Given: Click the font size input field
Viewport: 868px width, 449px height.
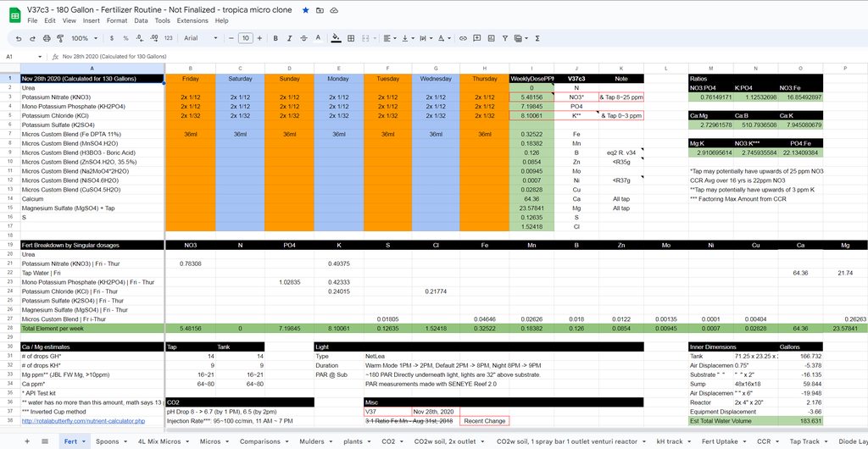Looking at the screenshot, I should click(245, 38).
